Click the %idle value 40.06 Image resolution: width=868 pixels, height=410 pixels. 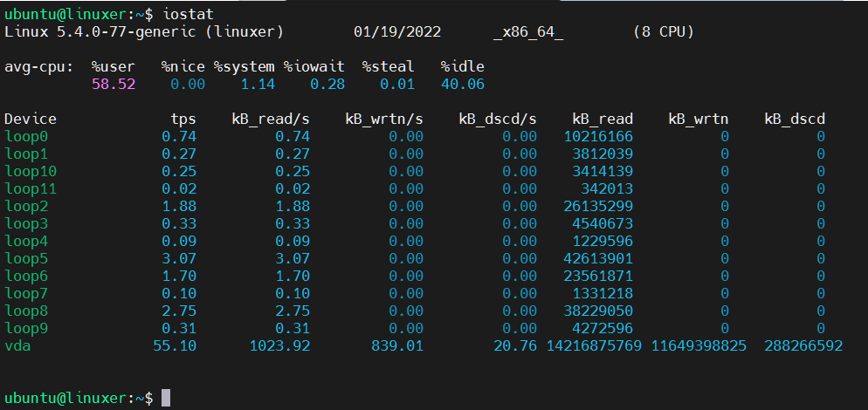pos(462,84)
